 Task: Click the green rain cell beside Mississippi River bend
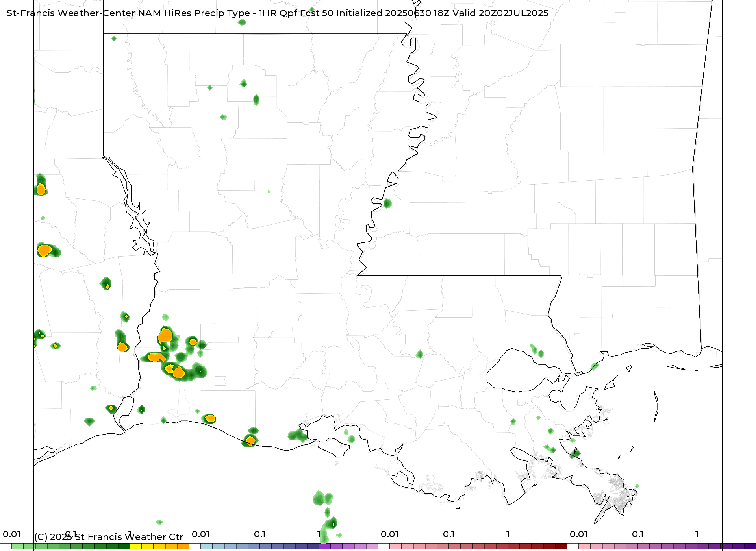pyautogui.click(x=387, y=203)
